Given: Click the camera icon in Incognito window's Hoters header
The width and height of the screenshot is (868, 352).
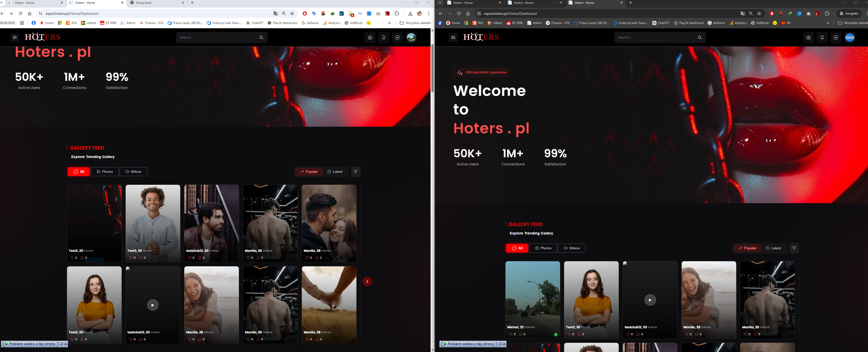Looking at the screenshot, I should coord(808,37).
